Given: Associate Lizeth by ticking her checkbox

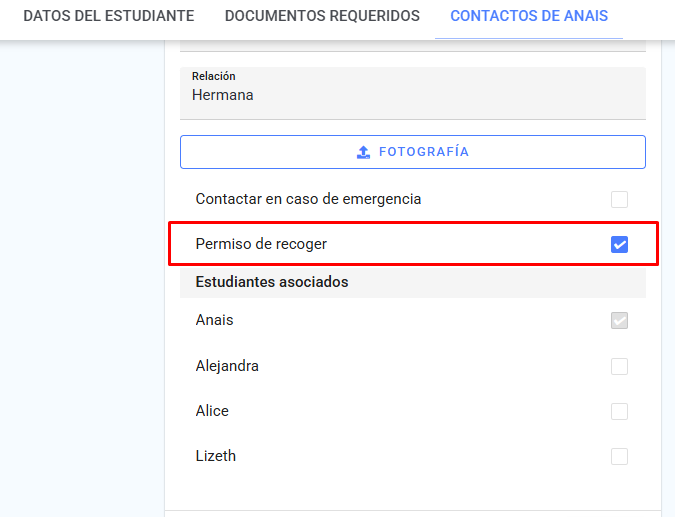Looking at the screenshot, I should click(x=619, y=456).
